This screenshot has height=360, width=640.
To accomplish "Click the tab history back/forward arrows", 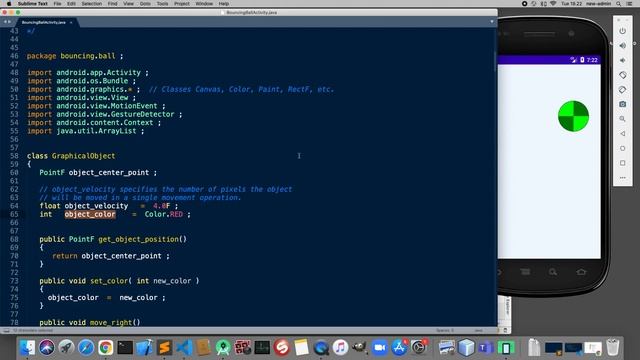I will [x=7, y=22].
